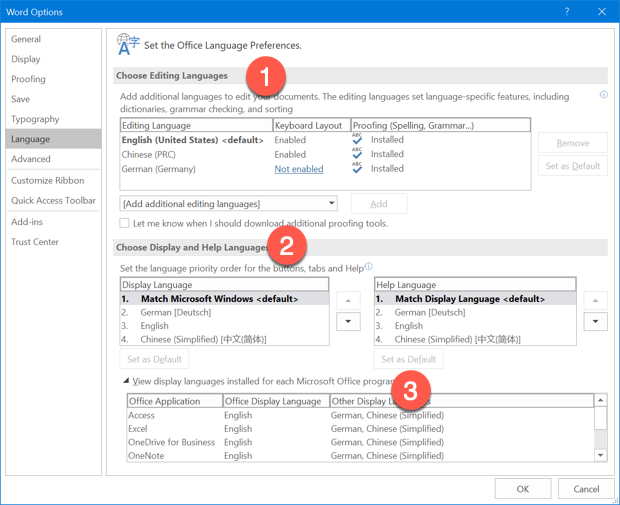Image resolution: width=620 pixels, height=505 pixels.
Task: Open the Add additional editing languages dropdown
Action: (x=228, y=204)
